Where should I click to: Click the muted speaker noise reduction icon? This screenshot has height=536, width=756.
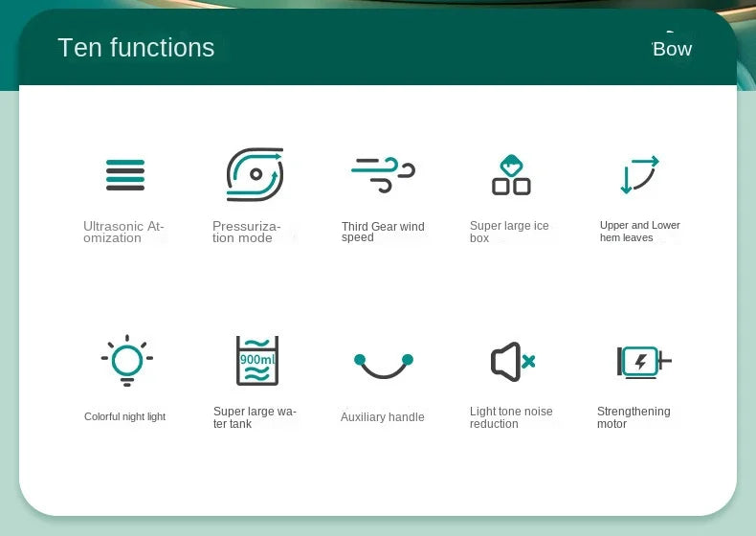512,362
